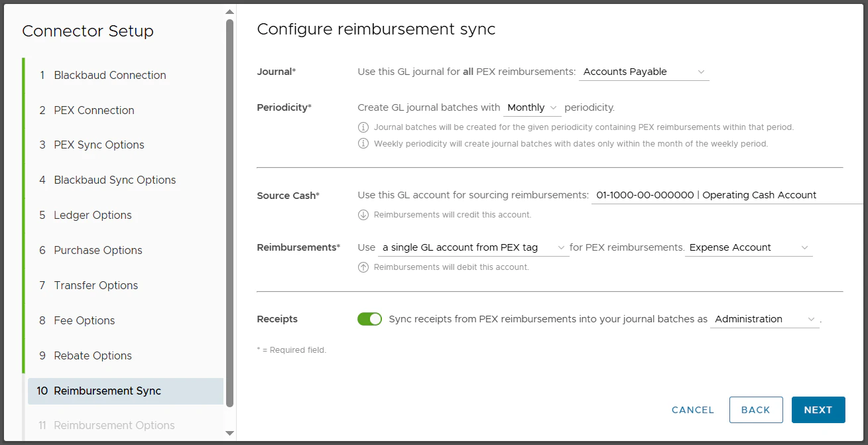Open the Administration receipts dropdown
The width and height of the screenshot is (868, 445).
point(765,319)
